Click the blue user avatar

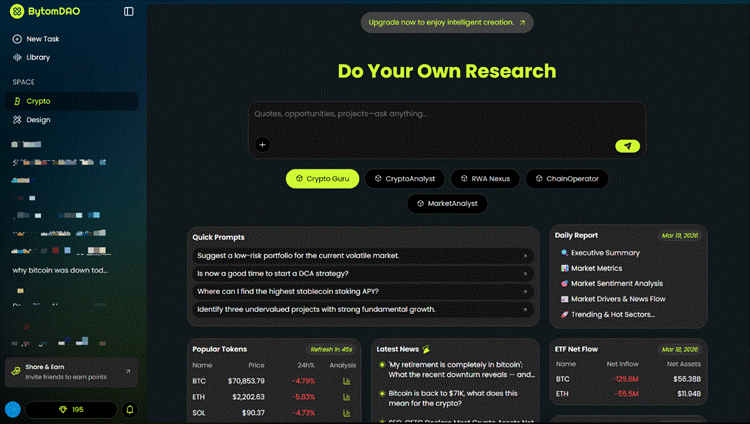(13, 410)
